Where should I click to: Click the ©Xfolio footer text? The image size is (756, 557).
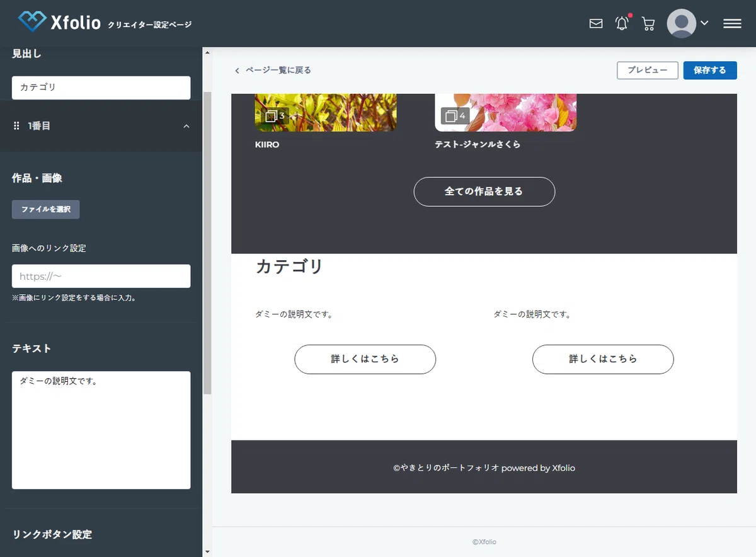pos(484,542)
